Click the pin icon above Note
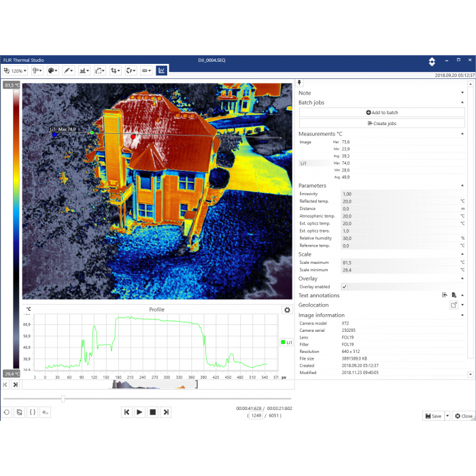Image resolution: width=476 pixels, height=476 pixels. 299,83
